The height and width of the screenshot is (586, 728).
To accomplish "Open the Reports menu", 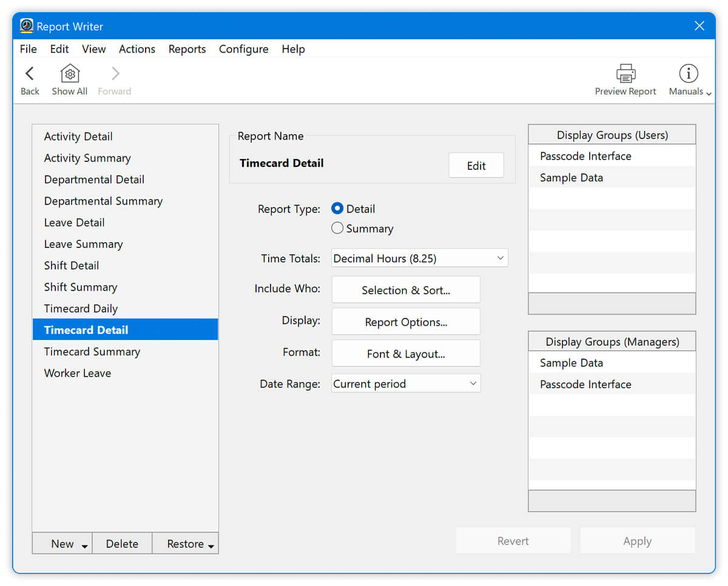I will coord(187,49).
